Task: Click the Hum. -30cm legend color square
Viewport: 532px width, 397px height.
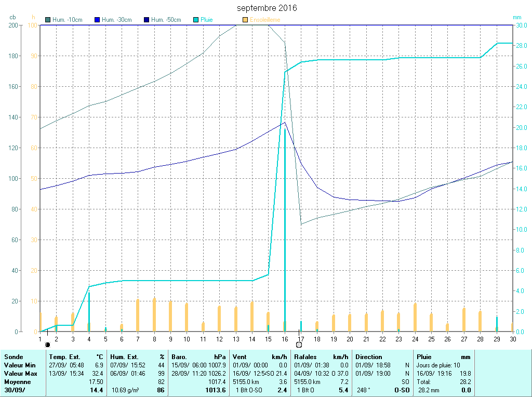Action: [97, 20]
